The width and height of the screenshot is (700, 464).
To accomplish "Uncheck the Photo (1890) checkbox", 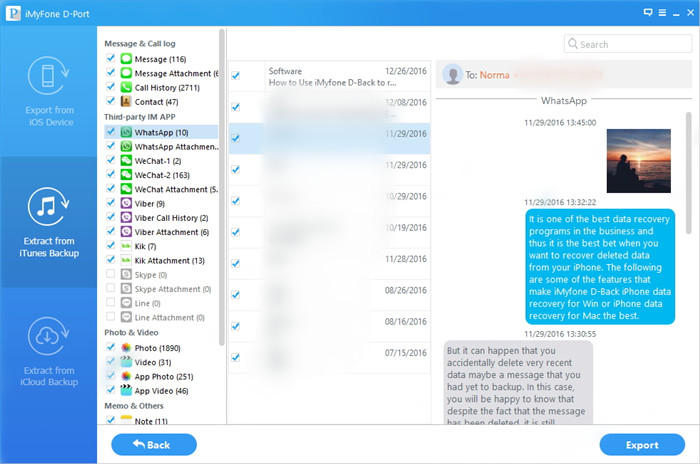I will 111,347.
